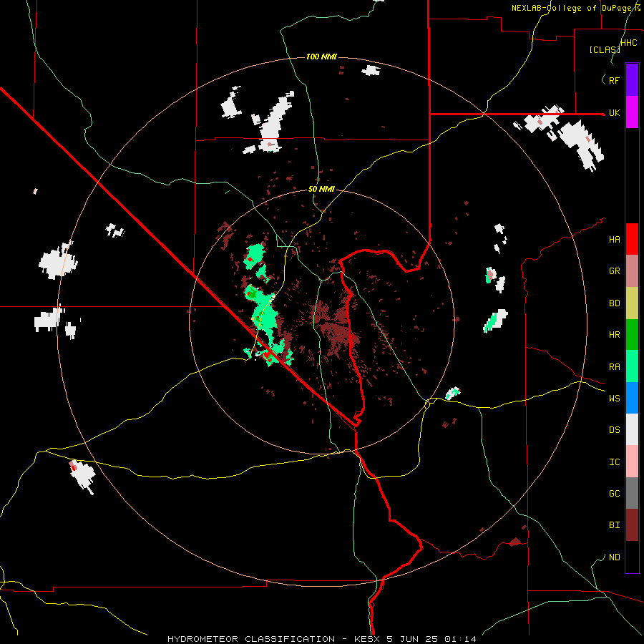Click the Hydrometeor Classification KESX title text
This screenshot has width=644, height=644.
pyautogui.click(x=322, y=639)
